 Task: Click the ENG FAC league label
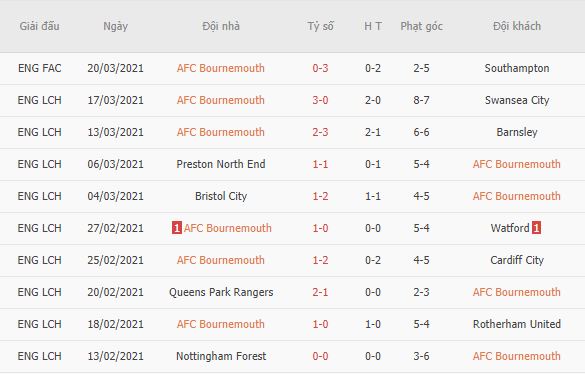coord(40,68)
